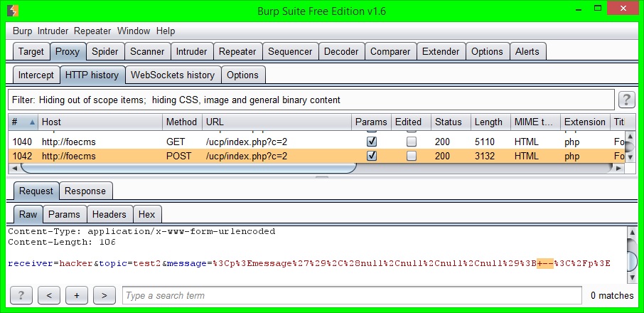Sort by the Status column header
The image size is (644, 313).
pos(451,122)
